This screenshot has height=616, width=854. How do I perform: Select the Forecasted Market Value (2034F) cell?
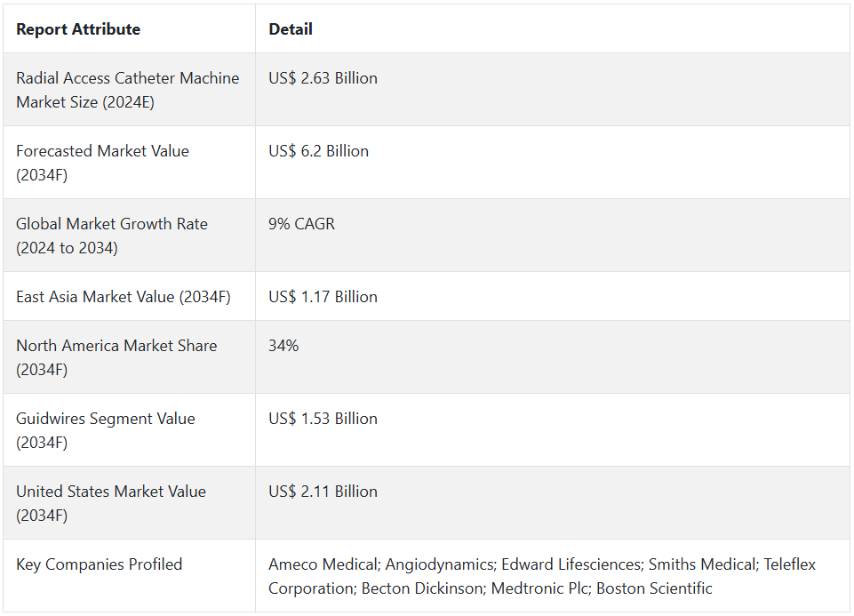[102, 163]
